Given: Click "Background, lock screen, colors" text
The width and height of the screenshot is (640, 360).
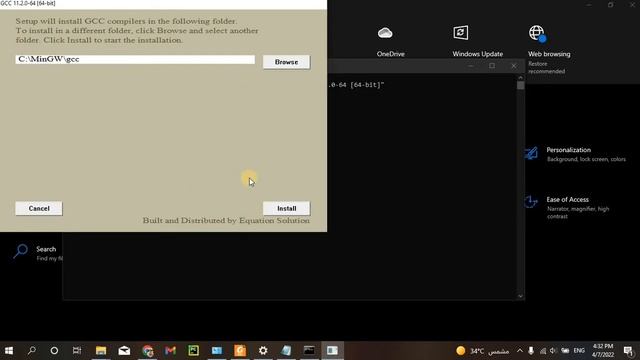Looking at the screenshot, I should pos(586,159).
